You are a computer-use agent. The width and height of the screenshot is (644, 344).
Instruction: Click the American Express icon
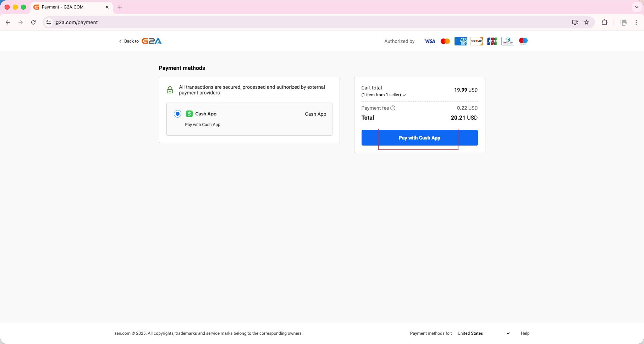[x=461, y=41]
